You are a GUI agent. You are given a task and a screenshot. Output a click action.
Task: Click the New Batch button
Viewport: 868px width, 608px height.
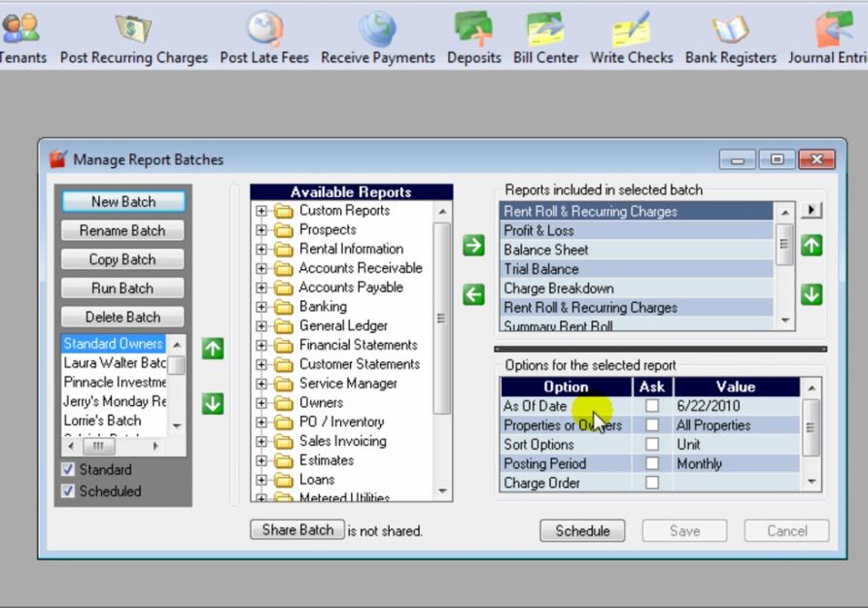(x=122, y=202)
